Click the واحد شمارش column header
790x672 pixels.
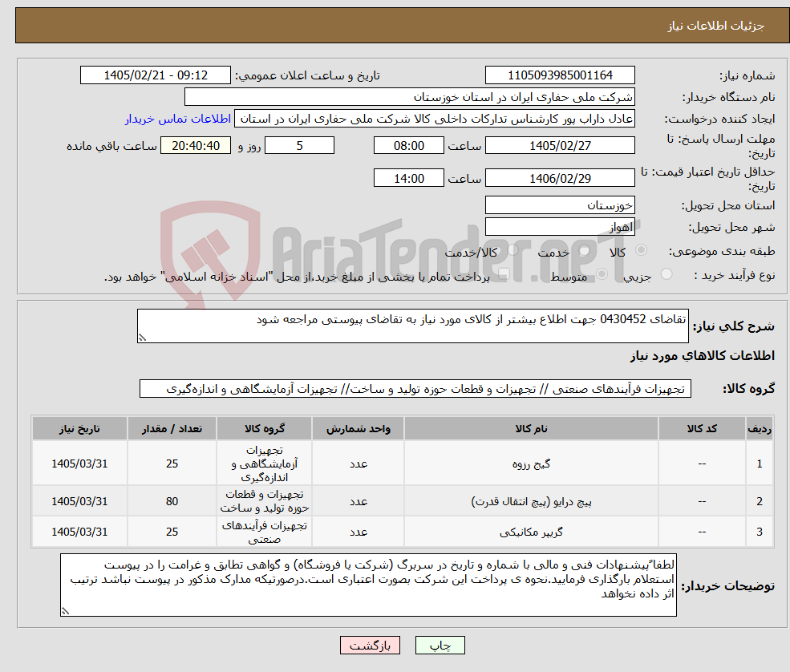click(359, 429)
